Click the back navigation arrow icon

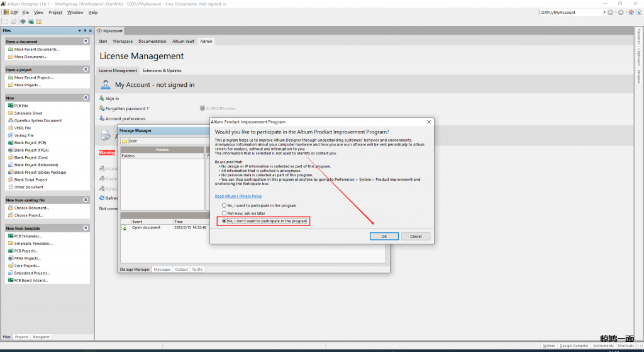(610, 12)
